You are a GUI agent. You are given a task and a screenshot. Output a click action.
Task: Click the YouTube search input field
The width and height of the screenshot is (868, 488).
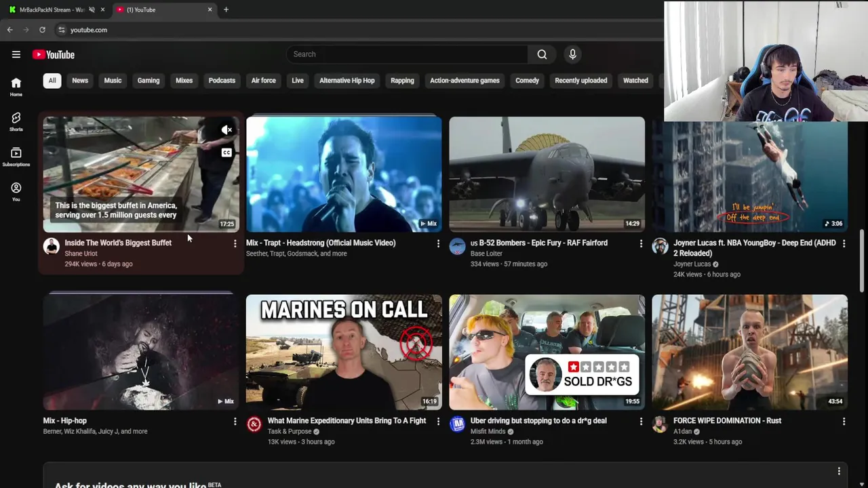click(407, 54)
